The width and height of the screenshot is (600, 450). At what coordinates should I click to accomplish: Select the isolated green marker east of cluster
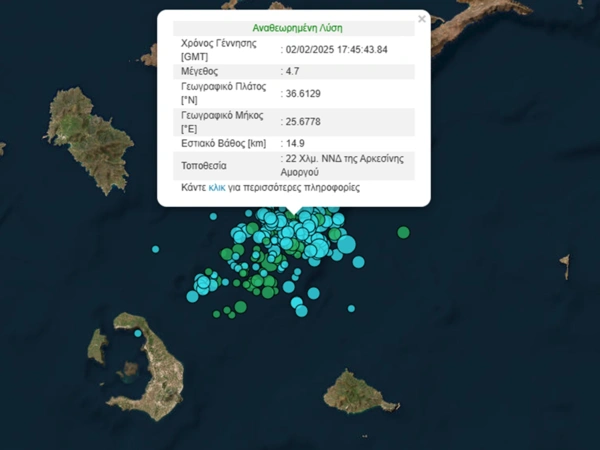tap(403, 232)
